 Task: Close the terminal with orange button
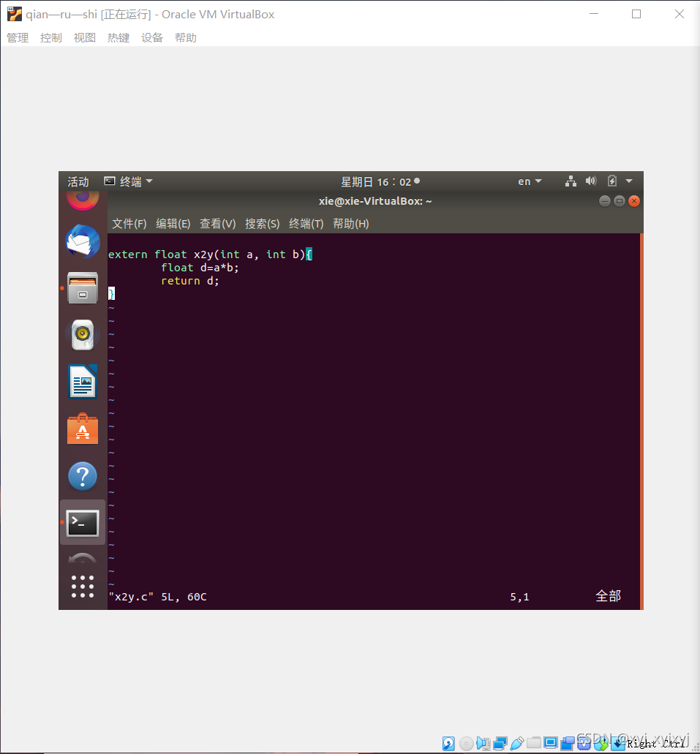(x=634, y=201)
